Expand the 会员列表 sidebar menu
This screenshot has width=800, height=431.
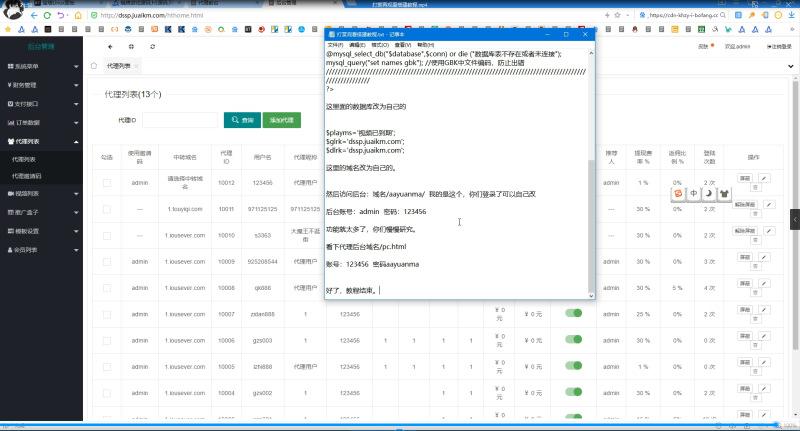coord(41,250)
